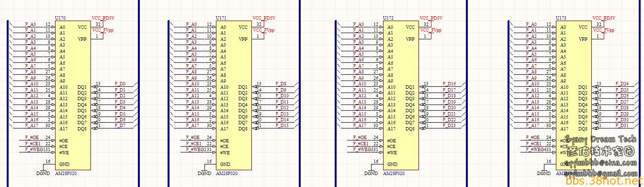Screen dimensions: 644x187
Task: Select the F_D0 net label
Action: pos(120,84)
